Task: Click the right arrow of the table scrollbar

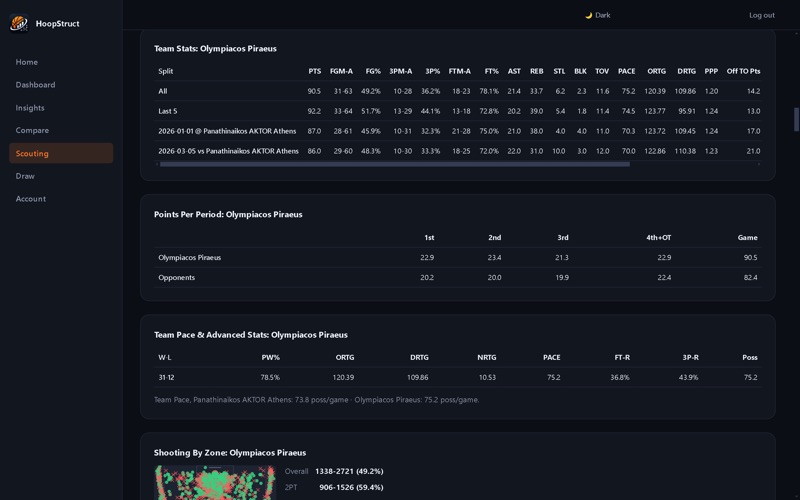Action: tap(759, 164)
